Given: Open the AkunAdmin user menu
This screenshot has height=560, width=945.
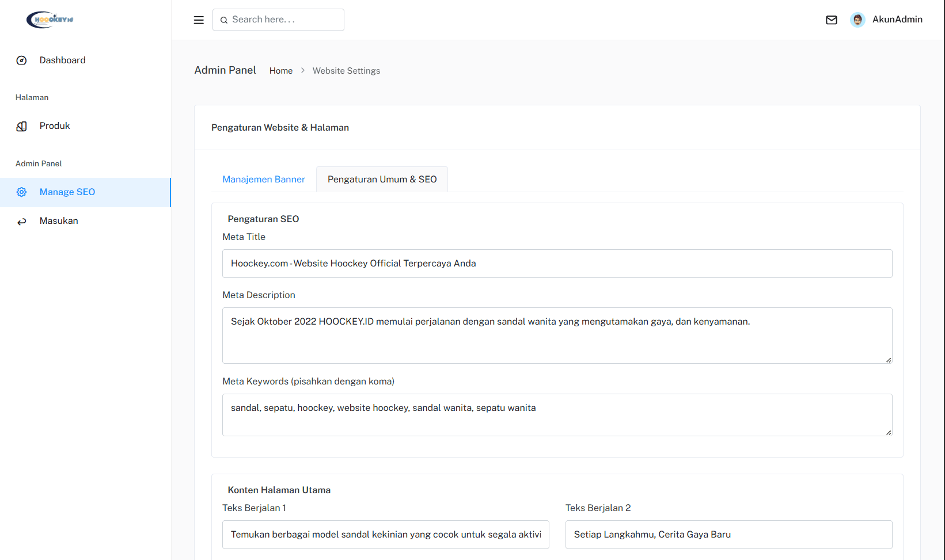Looking at the screenshot, I should pos(897,20).
